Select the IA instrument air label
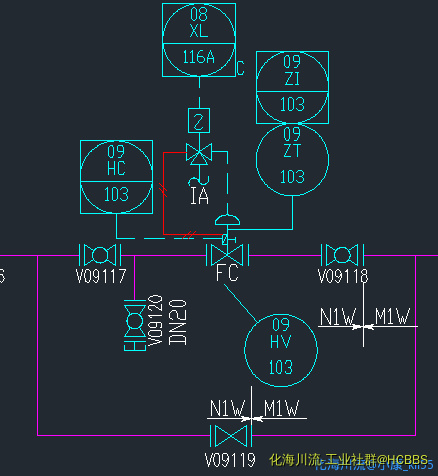This screenshot has width=438, height=476. [x=199, y=196]
